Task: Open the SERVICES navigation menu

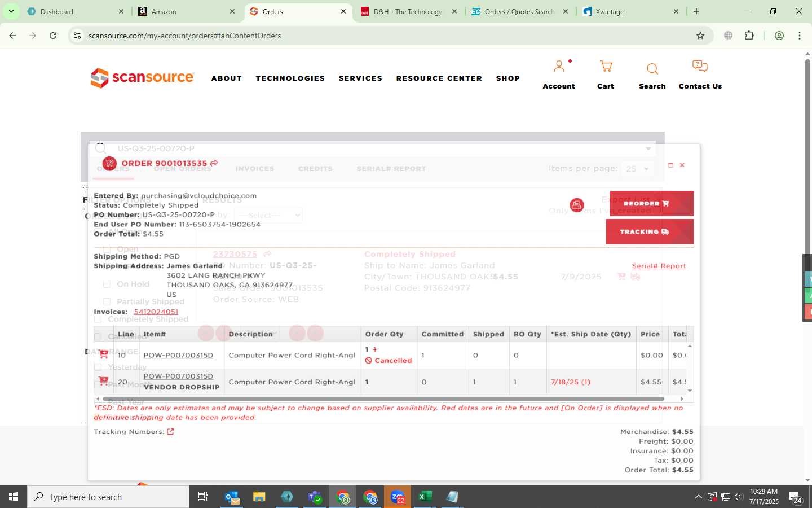Action: (360, 78)
